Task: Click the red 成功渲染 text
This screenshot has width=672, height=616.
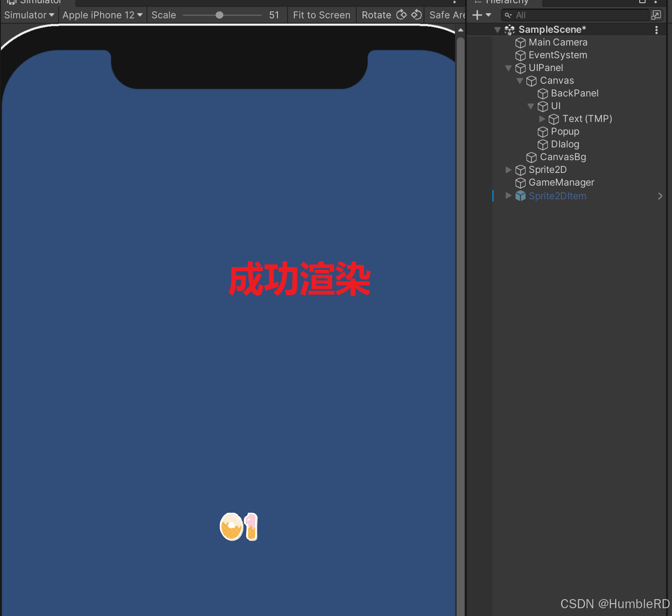Action: click(x=300, y=278)
